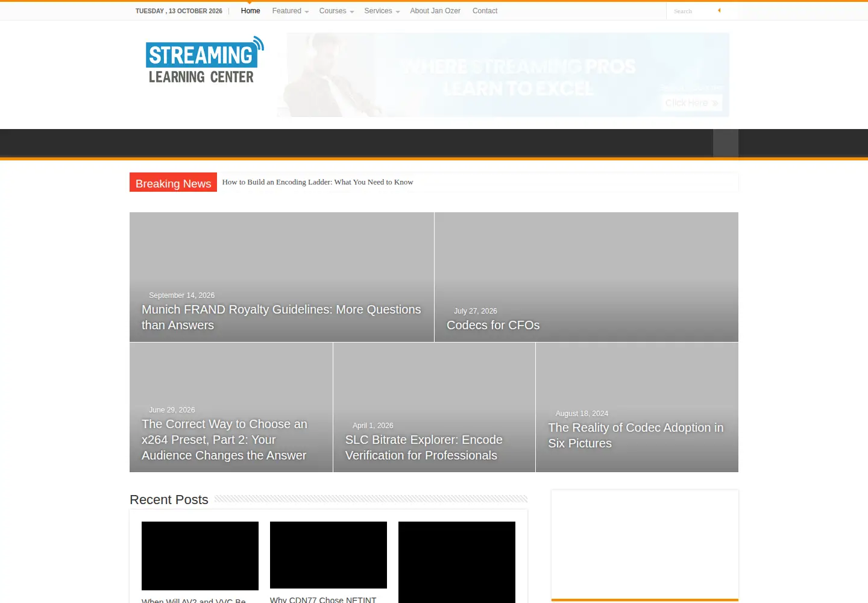Expand the Services dropdown menu
Viewport: 868px width, 603px height.
tap(382, 11)
